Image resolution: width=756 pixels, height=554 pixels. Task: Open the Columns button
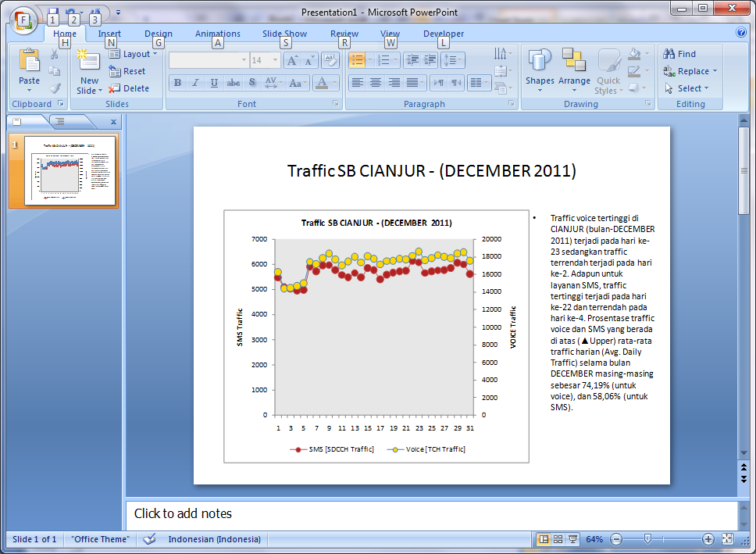[x=479, y=83]
